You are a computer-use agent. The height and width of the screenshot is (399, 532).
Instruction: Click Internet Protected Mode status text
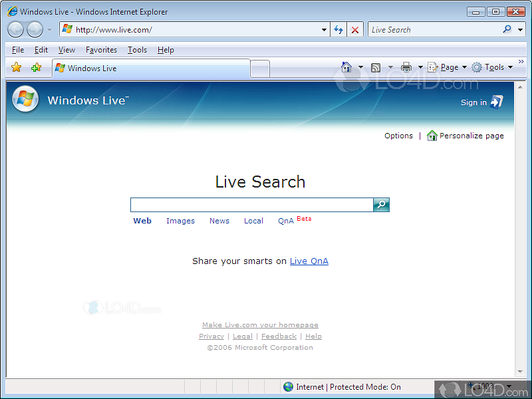[x=348, y=387]
